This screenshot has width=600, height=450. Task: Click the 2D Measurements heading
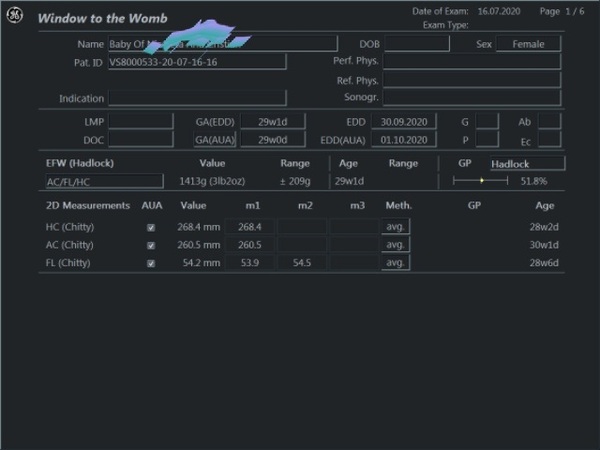(x=88, y=205)
